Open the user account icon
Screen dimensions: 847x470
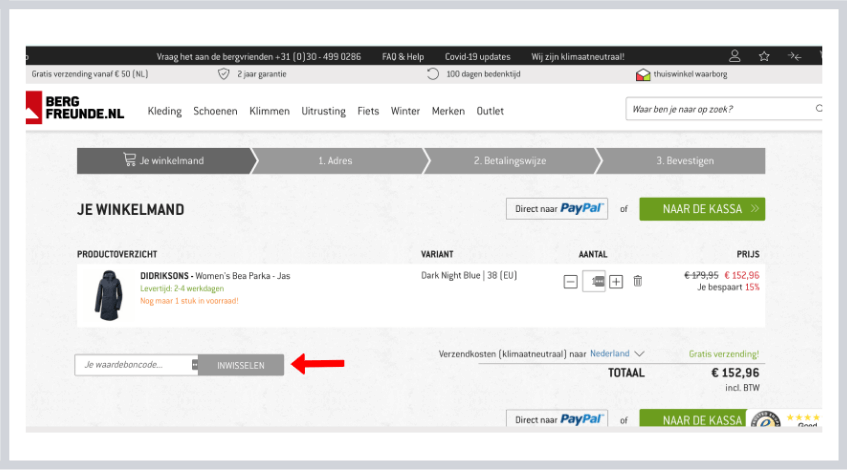(x=735, y=56)
